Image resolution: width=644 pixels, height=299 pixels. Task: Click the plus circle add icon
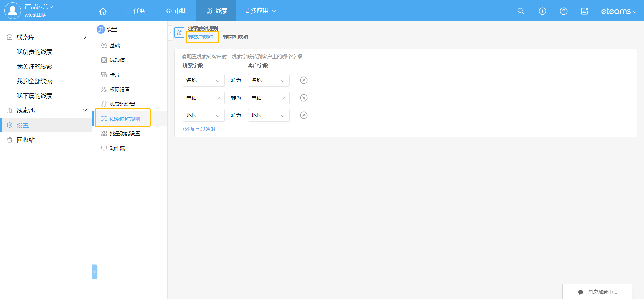[542, 11]
